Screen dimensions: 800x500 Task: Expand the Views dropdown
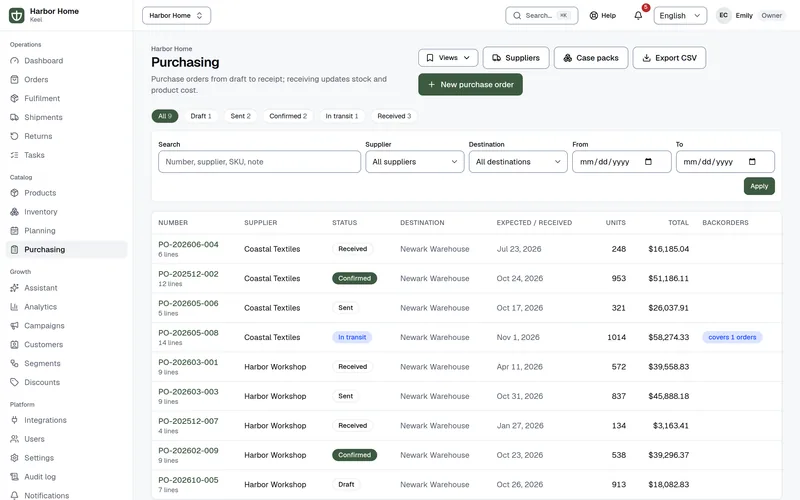coord(448,58)
